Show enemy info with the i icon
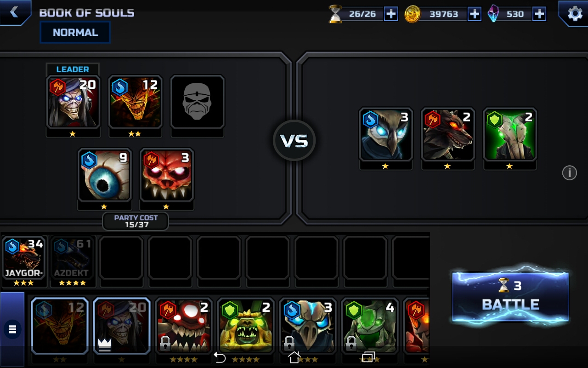 [569, 173]
